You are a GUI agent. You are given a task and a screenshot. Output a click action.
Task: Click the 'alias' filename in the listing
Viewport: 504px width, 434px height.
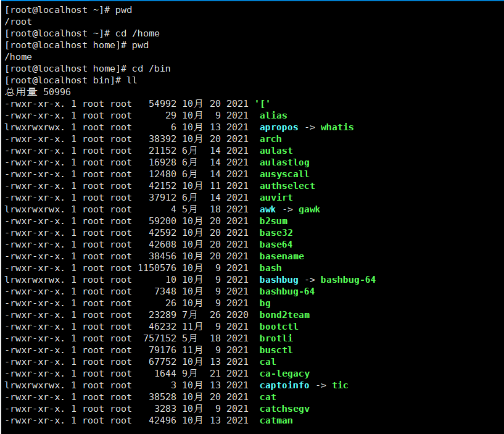[x=273, y=115]
